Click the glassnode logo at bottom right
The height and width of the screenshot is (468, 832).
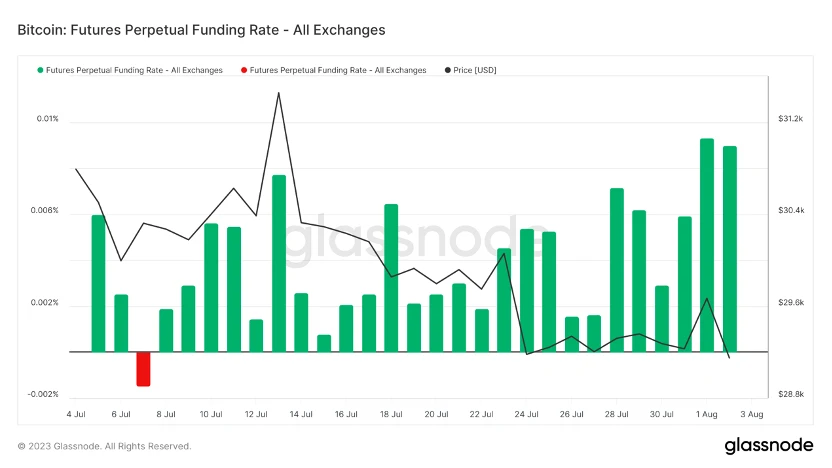click(770, 444)
